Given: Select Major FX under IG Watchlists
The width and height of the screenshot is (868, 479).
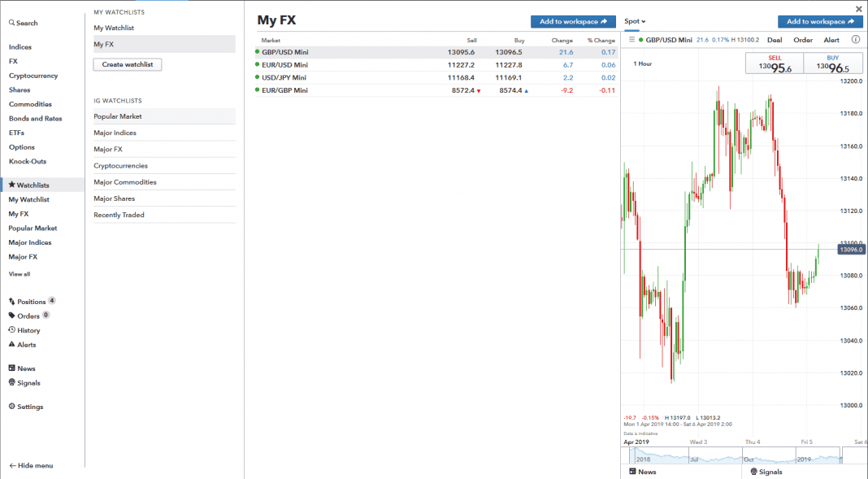Looking at the screenshot, I should (108, 150).
